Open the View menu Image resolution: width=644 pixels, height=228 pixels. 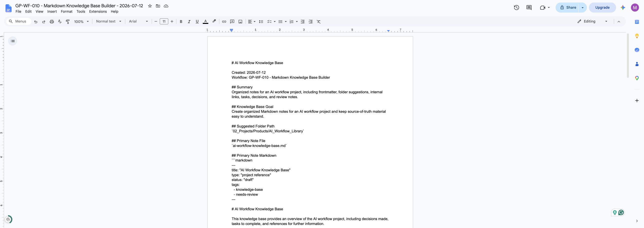(39, 12)
